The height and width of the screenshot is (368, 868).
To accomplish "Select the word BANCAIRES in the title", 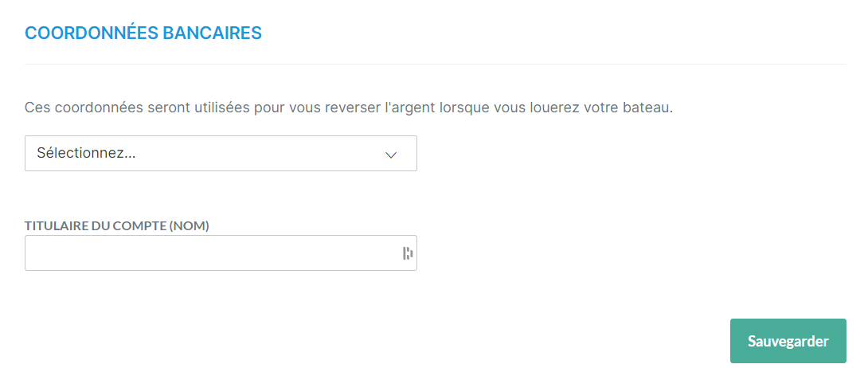I will point(212,33).
